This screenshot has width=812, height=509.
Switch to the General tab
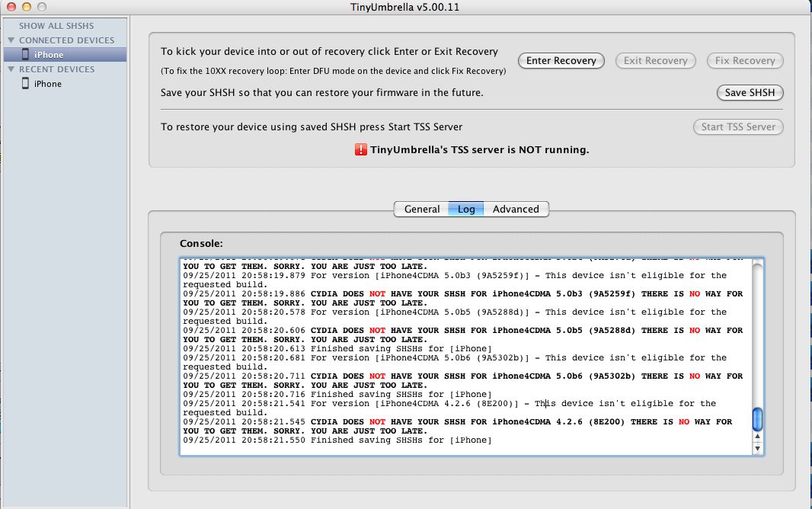pos(421,210)
